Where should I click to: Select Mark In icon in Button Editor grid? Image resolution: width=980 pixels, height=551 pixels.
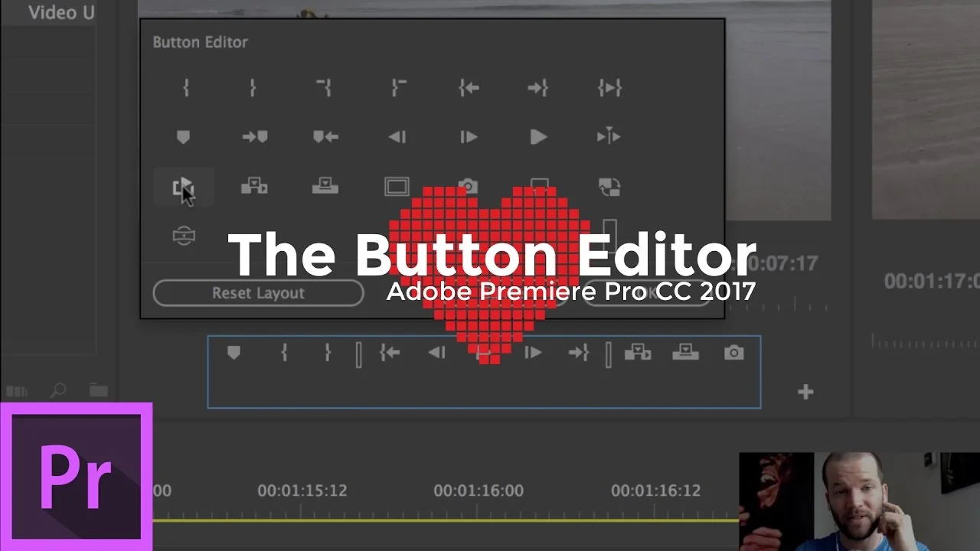(x=185, y=88)
